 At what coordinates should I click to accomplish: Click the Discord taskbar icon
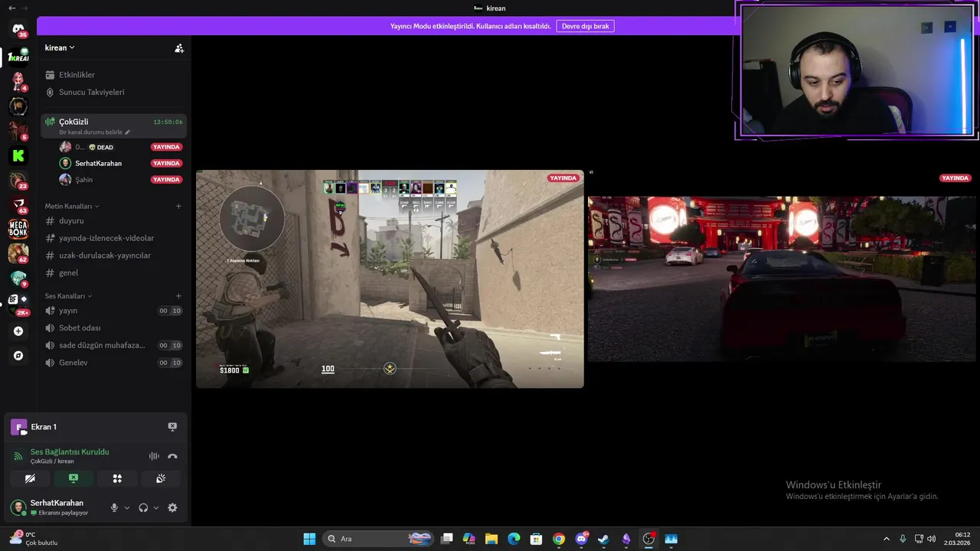click(581, 539)
